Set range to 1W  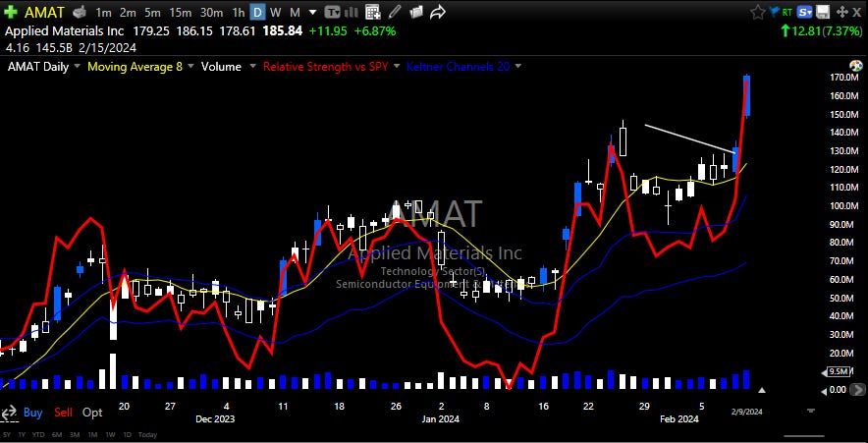(110, 435)
